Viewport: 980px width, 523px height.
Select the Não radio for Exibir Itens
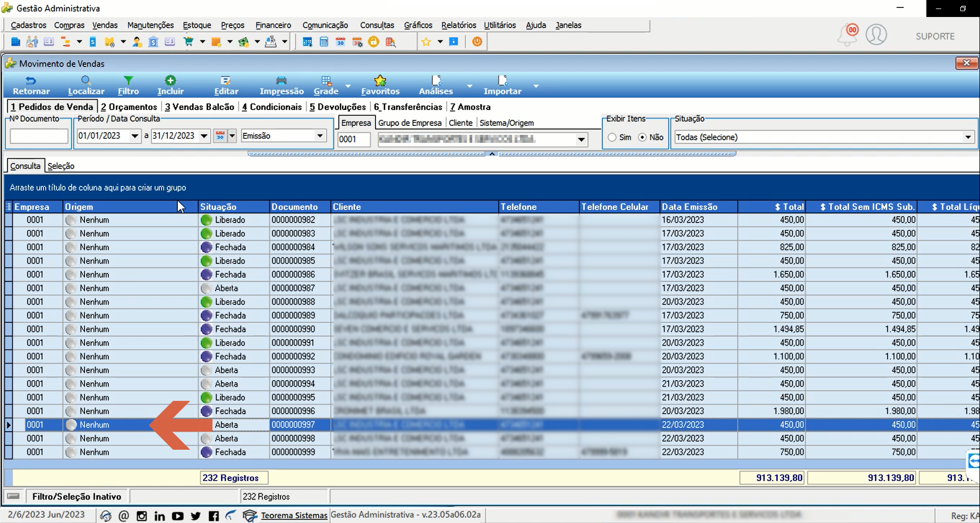coord(643,138)
